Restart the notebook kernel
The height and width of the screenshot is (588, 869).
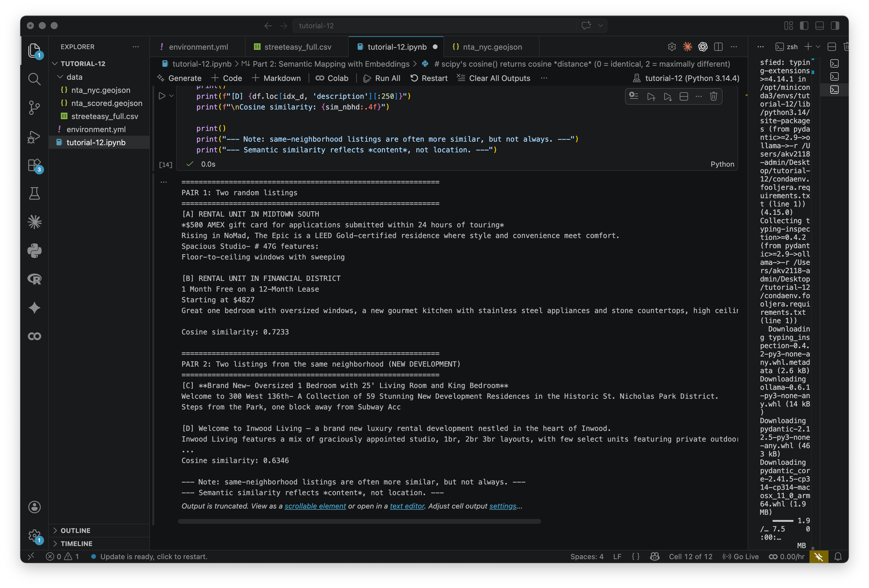(x=429, y=78)
